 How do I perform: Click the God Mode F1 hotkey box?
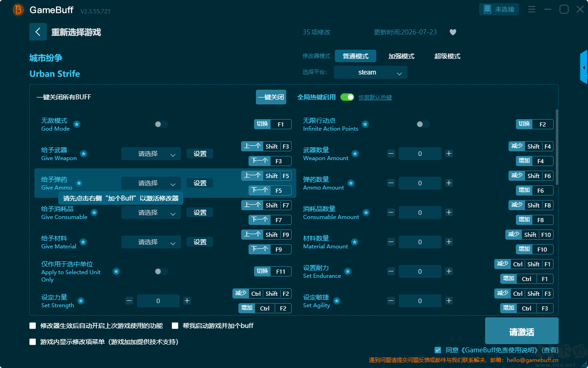tap(273, 124)
